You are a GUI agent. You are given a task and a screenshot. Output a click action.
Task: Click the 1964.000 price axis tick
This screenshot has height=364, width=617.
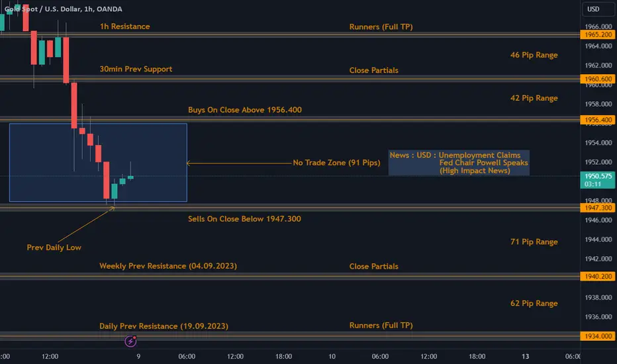tap(598, 46)
